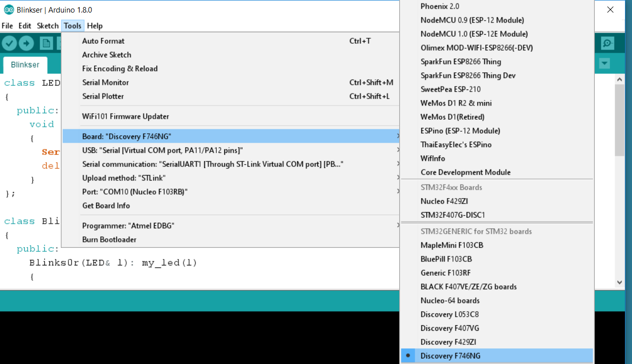
Task: Pick WifInfo board
Action: [x=497, y=158]
